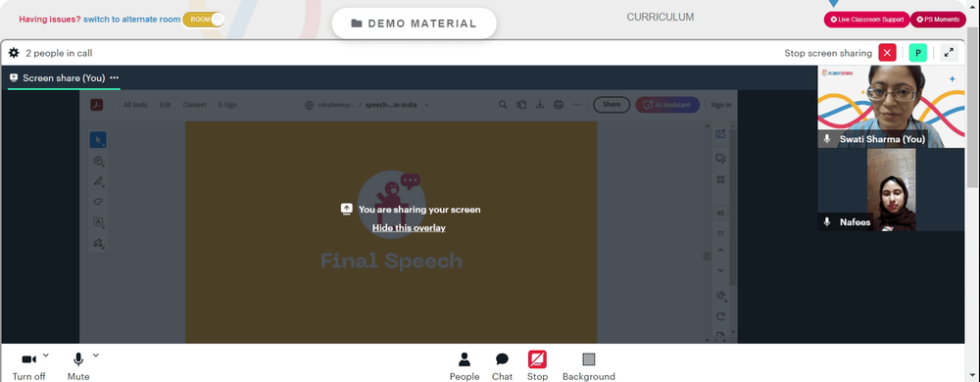Open AI Assistant in PDF viewer
Viewport: 980px width, 382px height.
tap(667, 105)
